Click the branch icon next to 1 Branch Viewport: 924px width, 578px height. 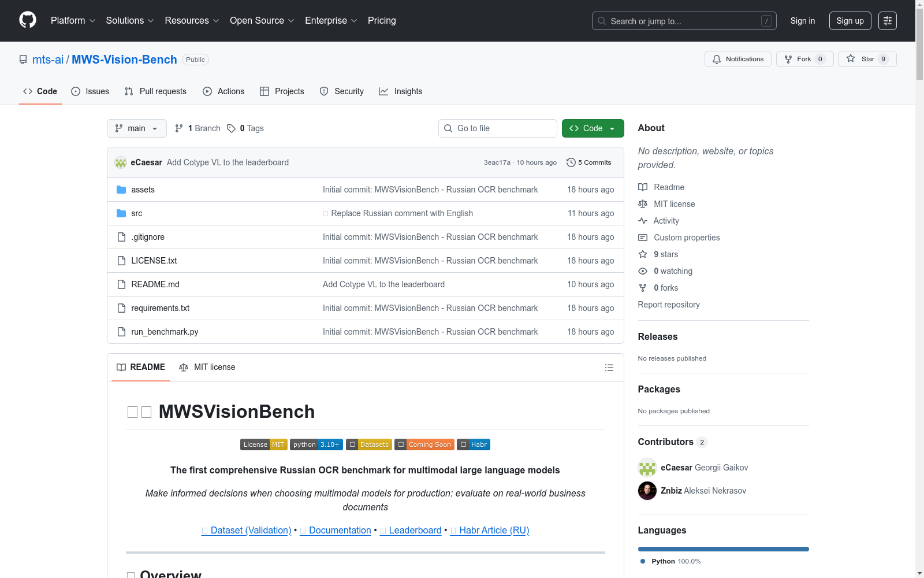pos(179,128)
